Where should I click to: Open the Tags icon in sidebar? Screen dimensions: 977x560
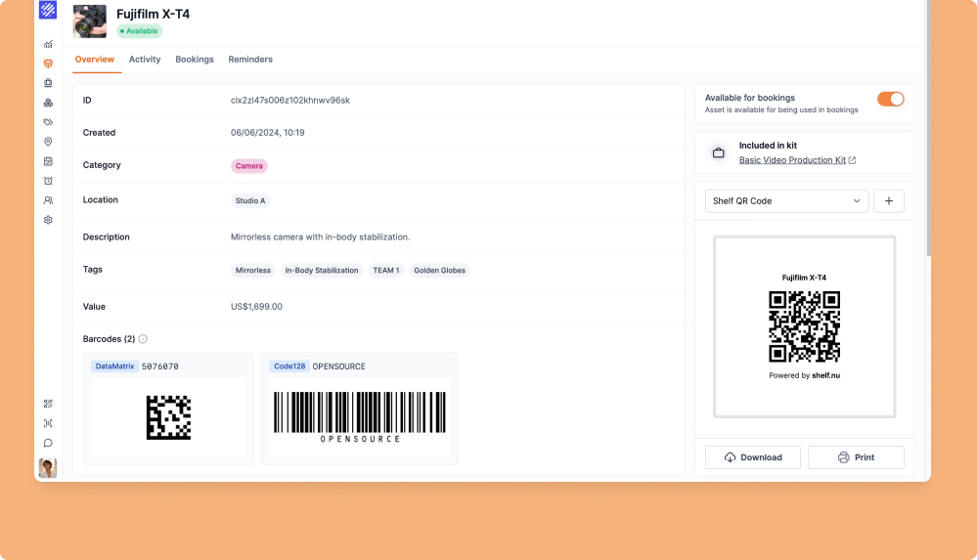(48, 122)
